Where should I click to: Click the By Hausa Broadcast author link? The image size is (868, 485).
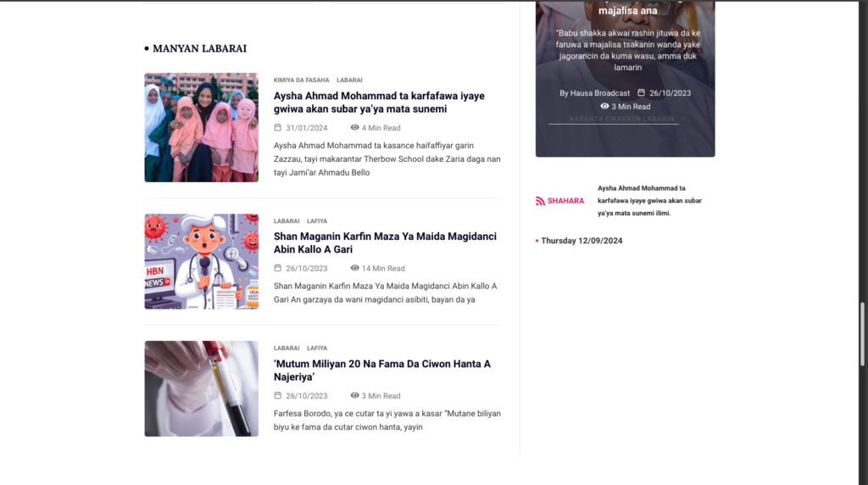coord(594,93)
